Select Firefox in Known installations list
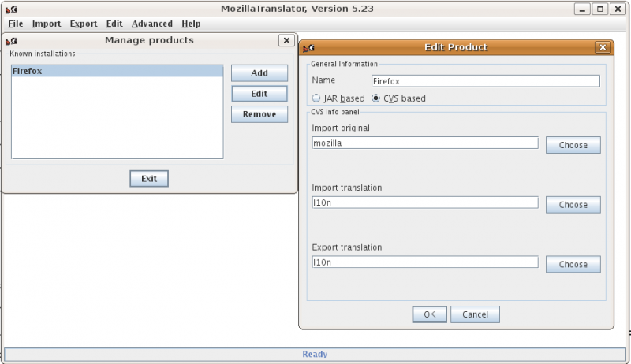Viewport: 631px width, 364px height. 117,71
